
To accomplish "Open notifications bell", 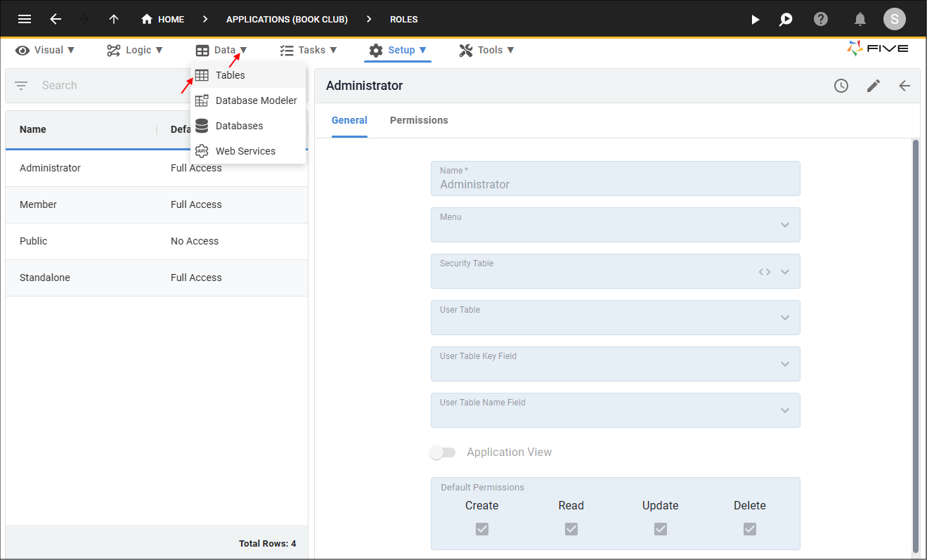I will coord(860,19).
